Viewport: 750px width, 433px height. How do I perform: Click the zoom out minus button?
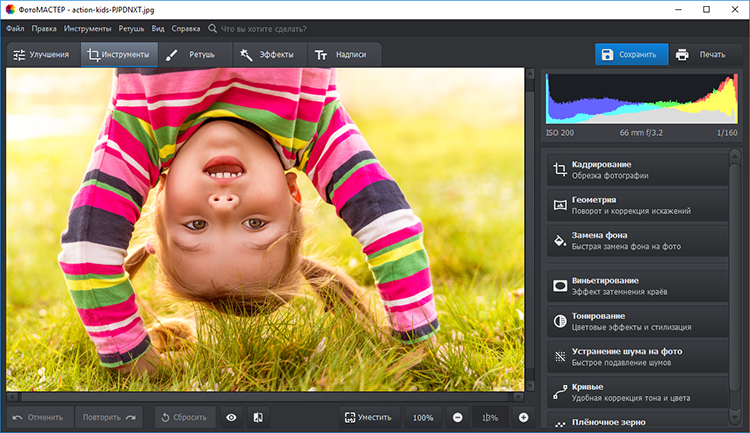457,417
